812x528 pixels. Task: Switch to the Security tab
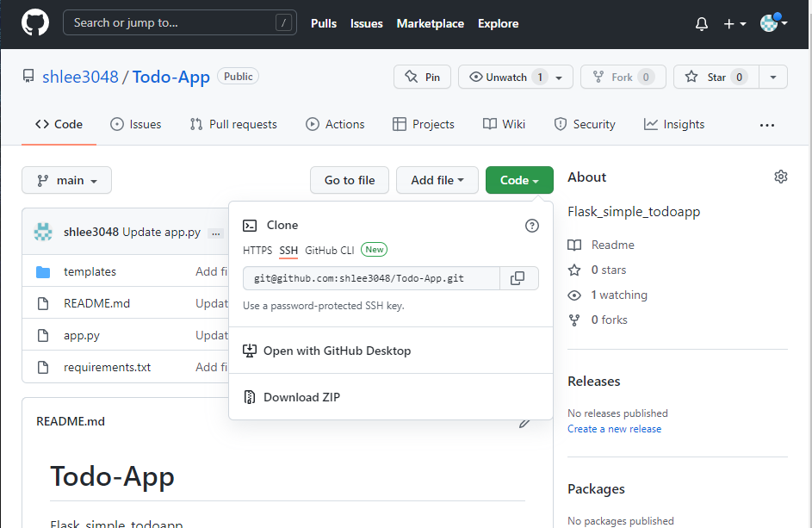pyautogui.click(x=585, y=124)
